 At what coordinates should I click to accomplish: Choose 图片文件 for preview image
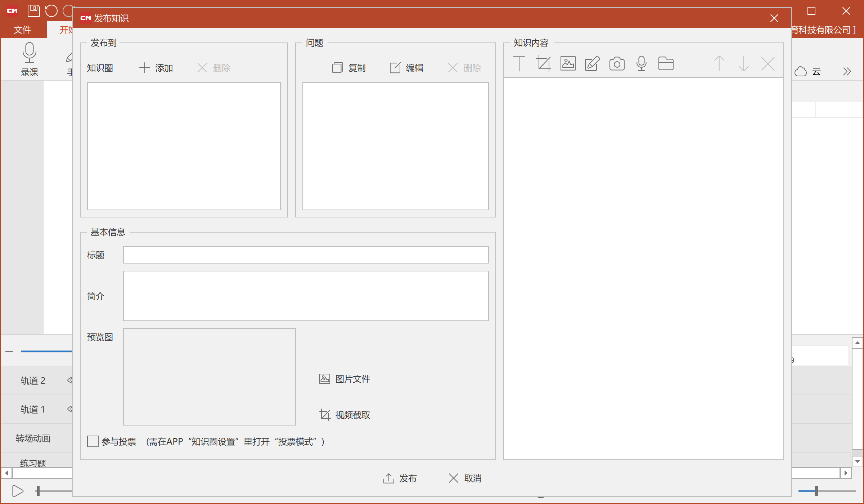pyautogui.click(x=345, y=379)
